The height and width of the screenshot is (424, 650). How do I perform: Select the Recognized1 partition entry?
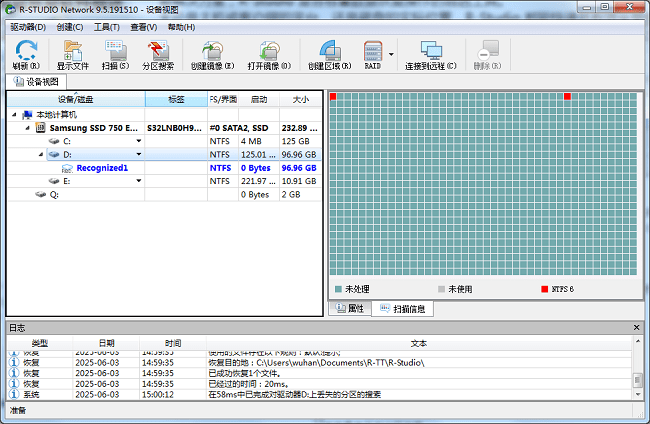pos(102,168)
